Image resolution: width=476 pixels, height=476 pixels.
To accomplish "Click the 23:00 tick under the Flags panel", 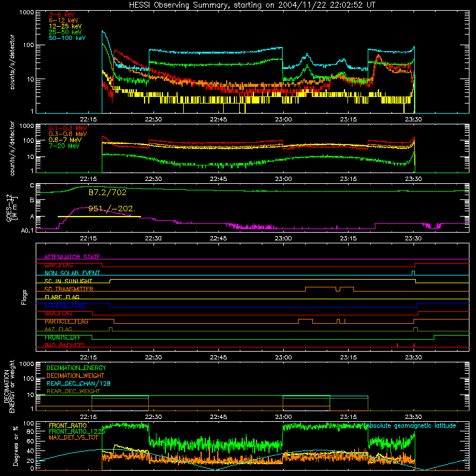I will coord(283,358).
